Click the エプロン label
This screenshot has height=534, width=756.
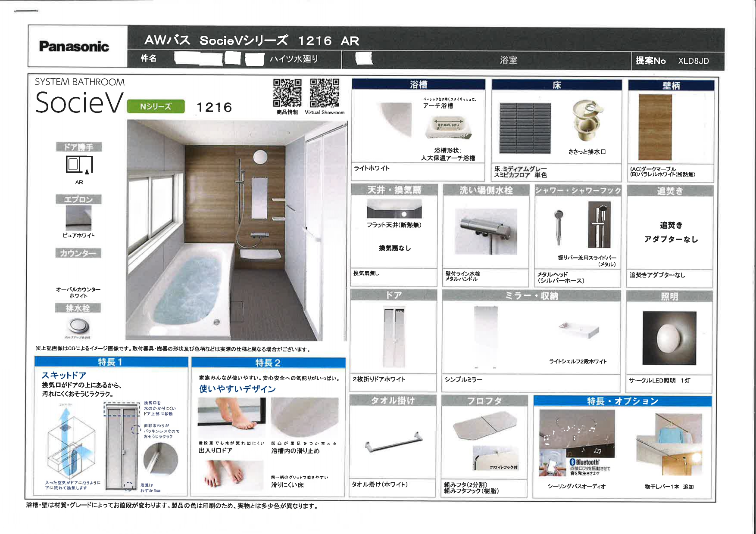[78, 199]
